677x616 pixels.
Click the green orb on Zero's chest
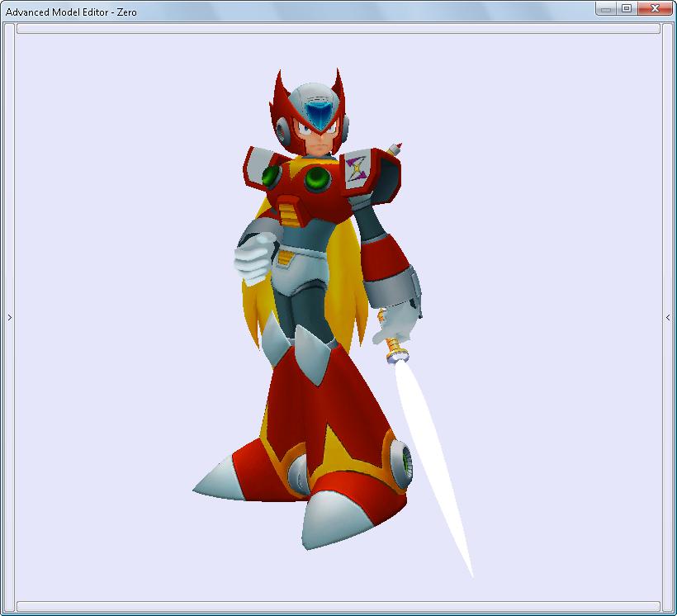[x=316, y=178]
